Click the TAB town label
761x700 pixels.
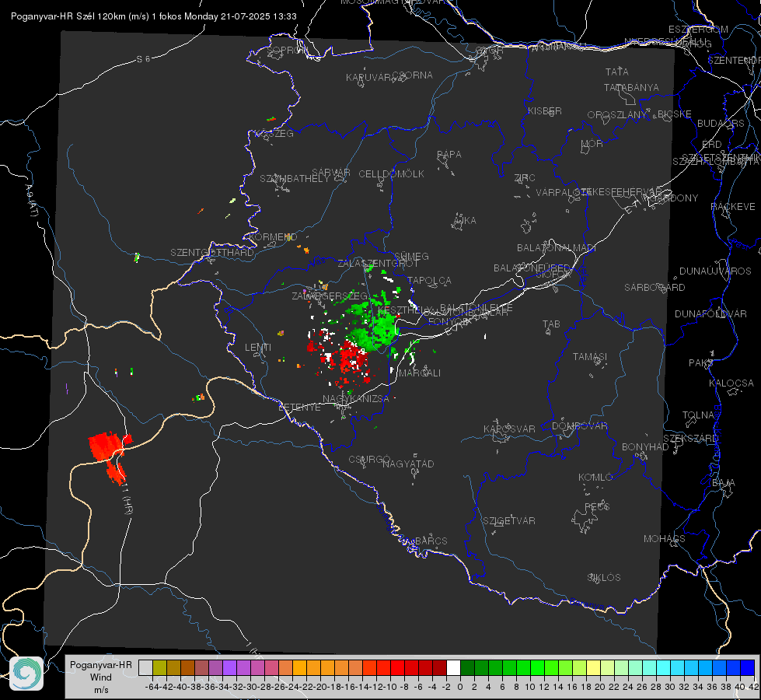[551, 324]
